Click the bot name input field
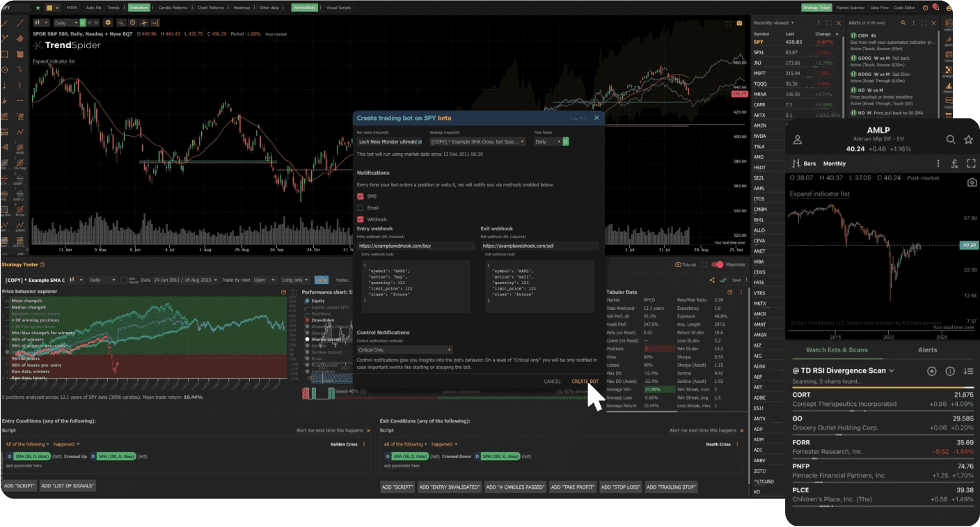This screenshot has width=980, height=527. click(390, 141)
